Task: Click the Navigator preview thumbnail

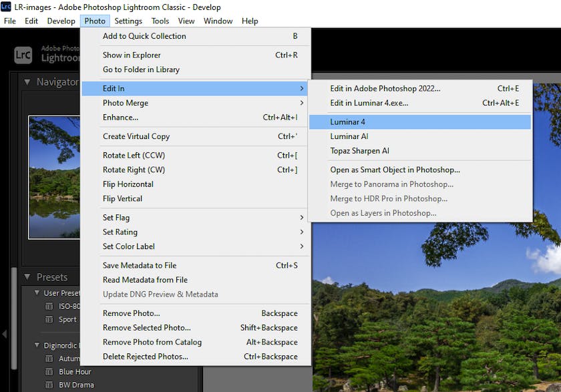Action: (x=54, y=178)
